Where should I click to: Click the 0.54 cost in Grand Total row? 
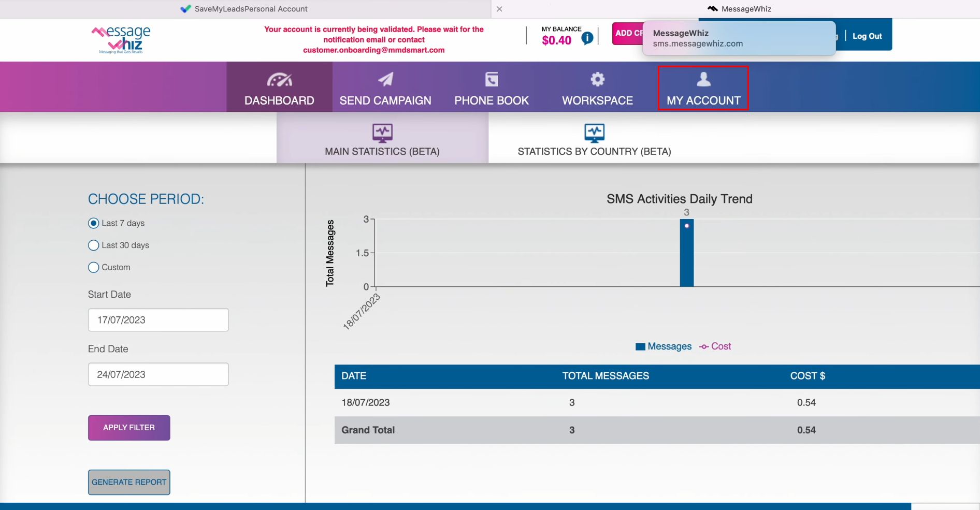click(806, 430)
